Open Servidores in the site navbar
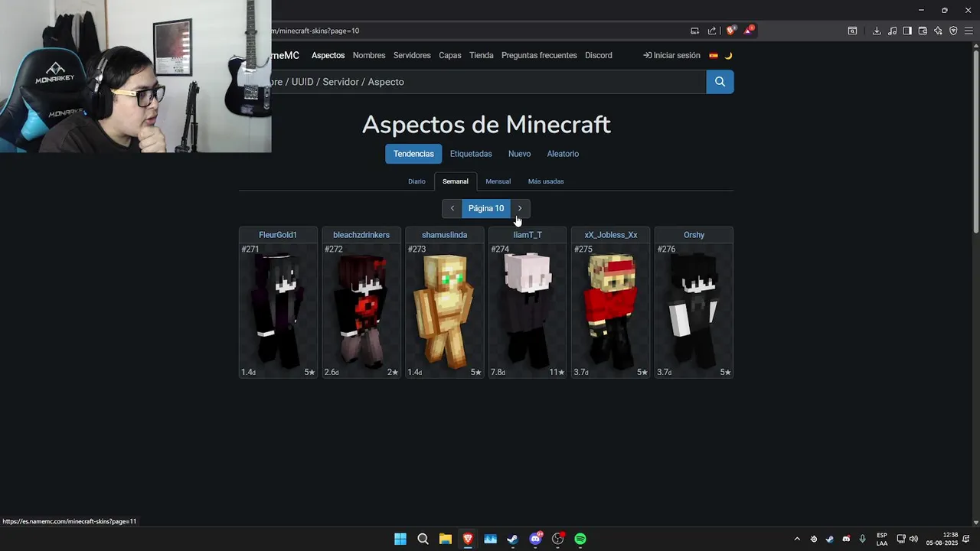The width and height of the screenshot is (980, 551). click(412, 55)
